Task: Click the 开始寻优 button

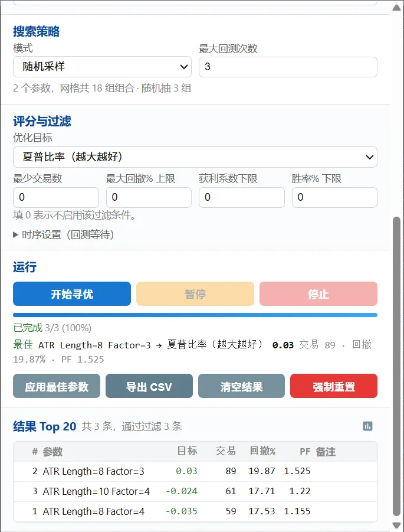Action: click(x=72, y=294)
